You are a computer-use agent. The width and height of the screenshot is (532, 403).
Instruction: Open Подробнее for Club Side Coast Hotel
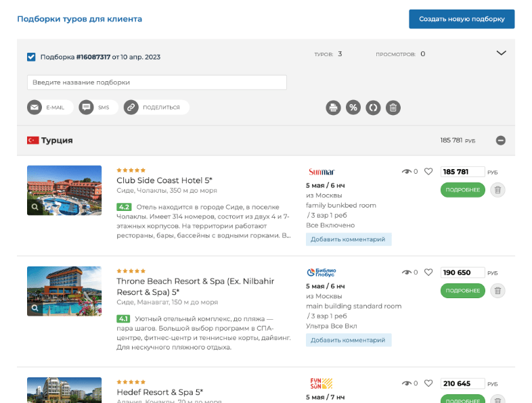click(463, 190)
